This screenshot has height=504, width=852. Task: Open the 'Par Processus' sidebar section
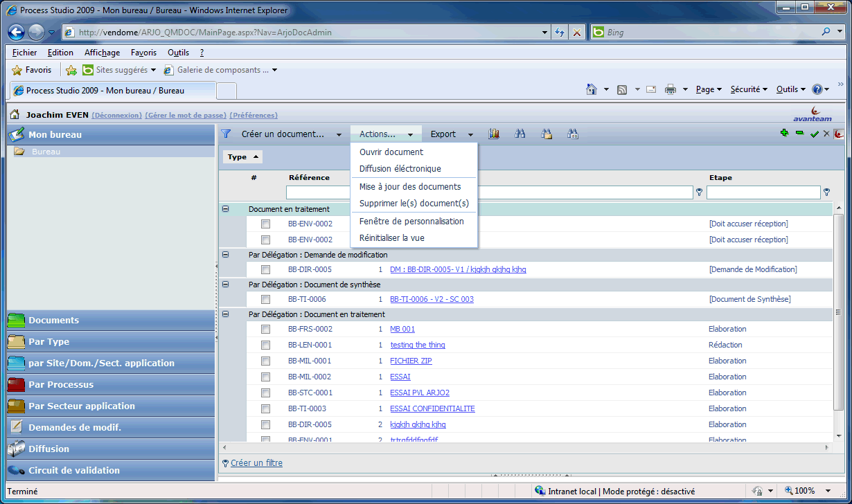[x=61, y=385]
